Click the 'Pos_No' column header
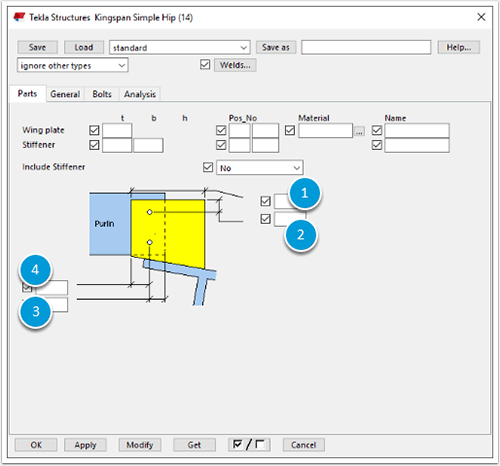 click(x=243, y=118)
